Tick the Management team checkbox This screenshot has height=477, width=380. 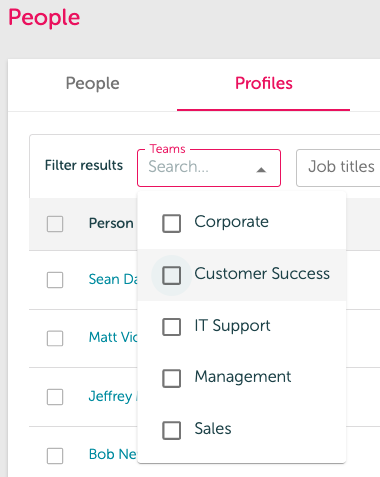[x=172, y=378]
